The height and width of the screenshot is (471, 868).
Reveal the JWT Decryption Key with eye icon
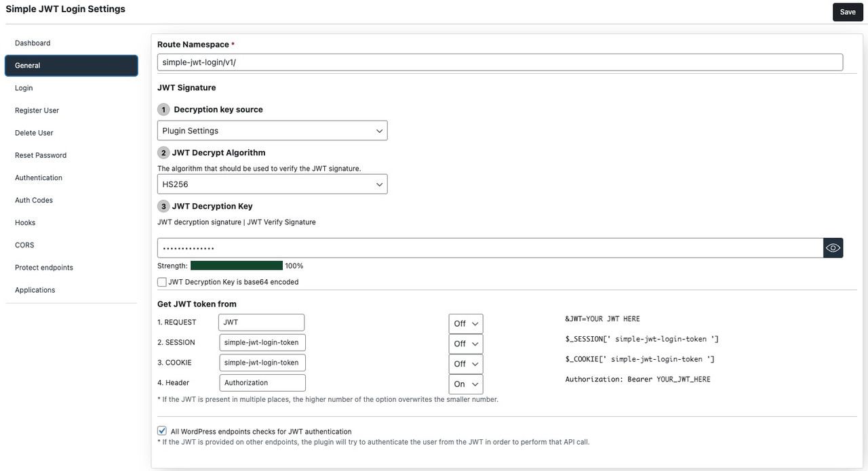(833, 248)
